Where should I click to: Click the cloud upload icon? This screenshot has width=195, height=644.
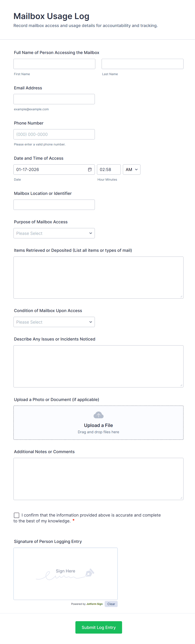pyautogui.click(x=98, y=414)
